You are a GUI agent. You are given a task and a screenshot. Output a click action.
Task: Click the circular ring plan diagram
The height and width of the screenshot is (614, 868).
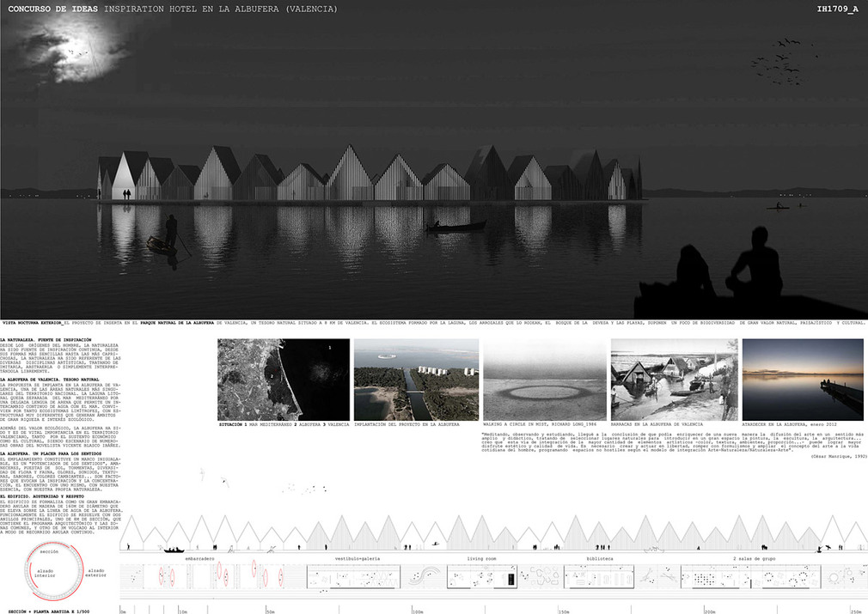pos(53,572)
